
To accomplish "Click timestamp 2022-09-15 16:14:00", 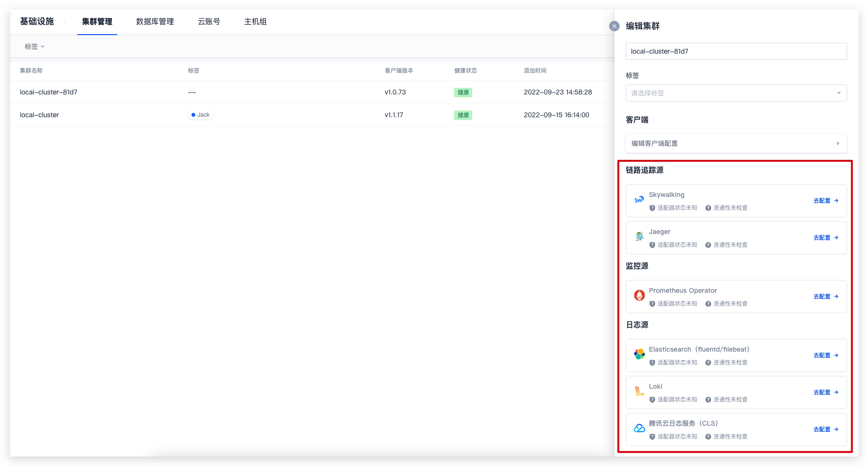I will 557,115.
